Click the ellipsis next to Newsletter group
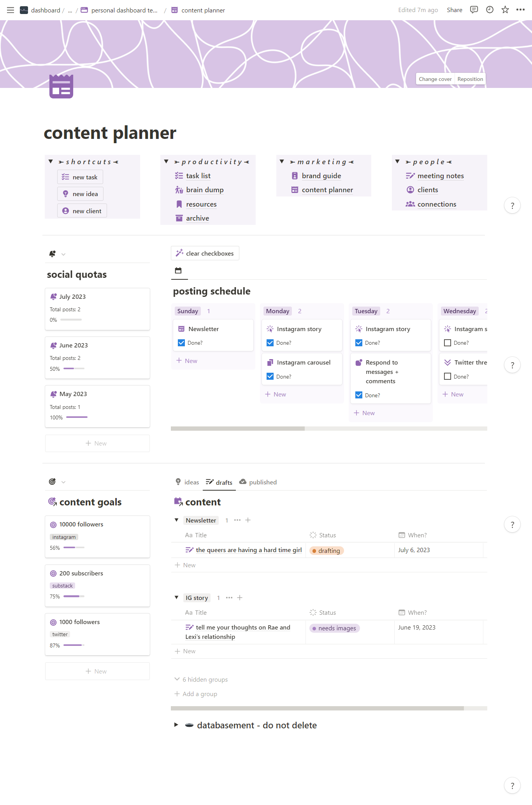Viewport: 532px width, 805px height. pyautogui.click(x=237, y=520)
